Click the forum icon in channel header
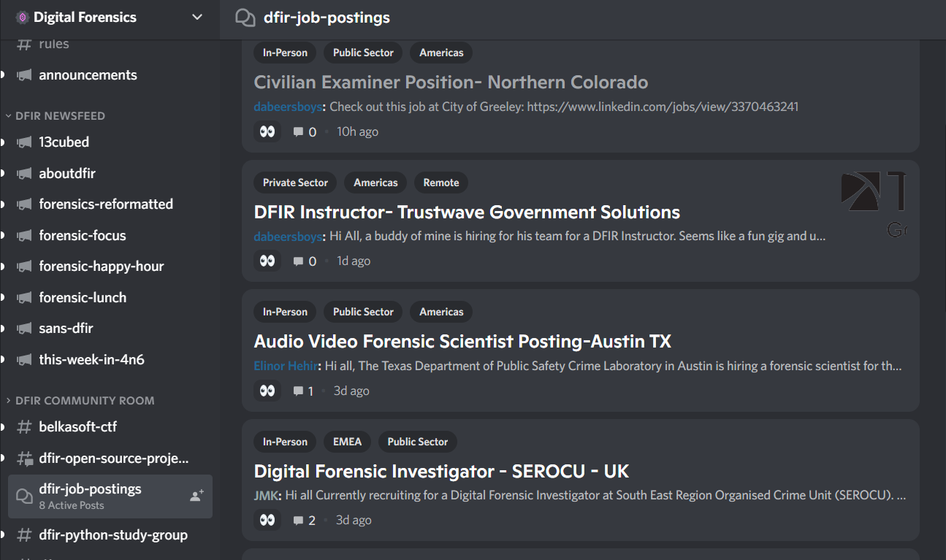This screenshot has width=946, height=560. (x=245, y=18)
